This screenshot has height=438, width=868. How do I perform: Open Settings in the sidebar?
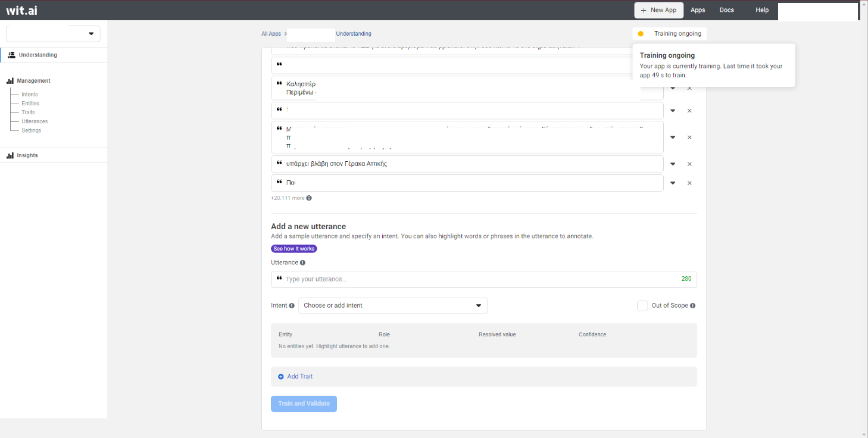coord(32,130)
